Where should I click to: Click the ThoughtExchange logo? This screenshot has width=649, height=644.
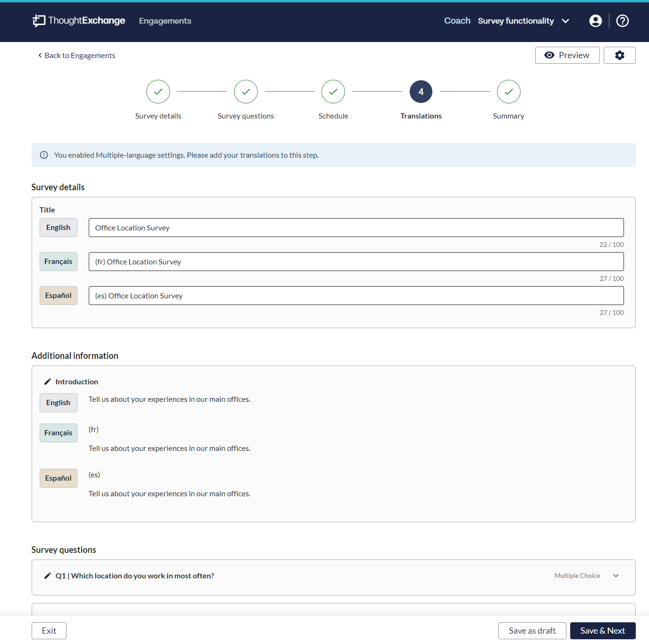(79, 21)
